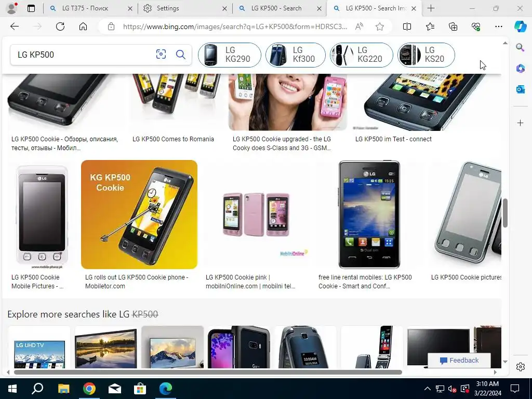The height and width of the screenshot is (399, 532).
Task: Open Outlook sidebar icon
Action: coord(520,89)
